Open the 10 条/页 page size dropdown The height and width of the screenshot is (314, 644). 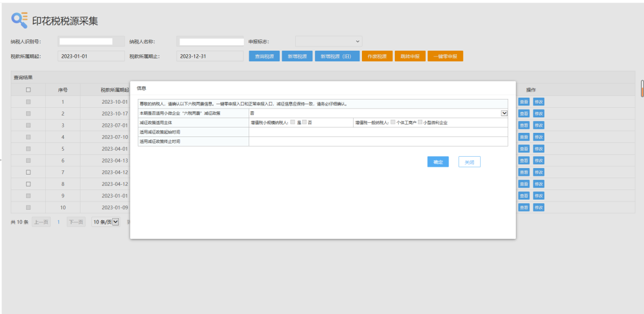click(105, 222)
